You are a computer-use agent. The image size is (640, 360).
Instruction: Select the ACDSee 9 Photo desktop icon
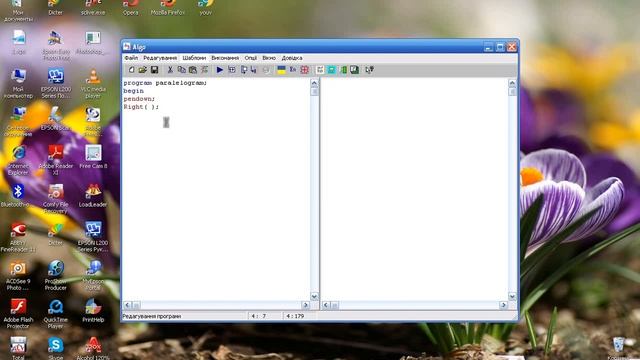[x=18, y=275]
